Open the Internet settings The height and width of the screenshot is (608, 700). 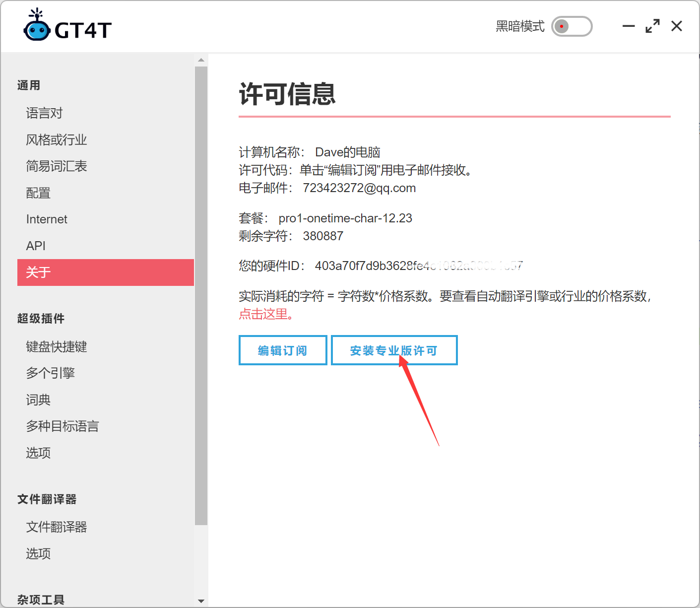click(106, 219)
